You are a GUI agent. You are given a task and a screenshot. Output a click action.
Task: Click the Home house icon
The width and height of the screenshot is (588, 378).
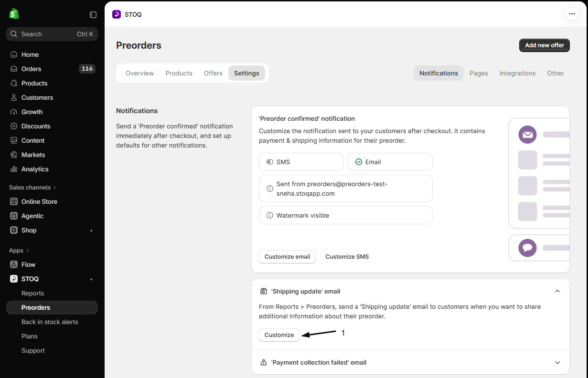pos(14,54)
